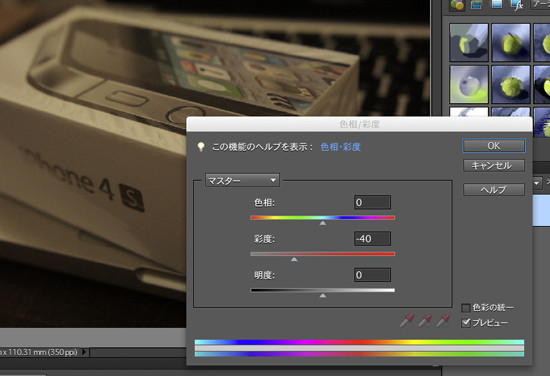
Task: Pick the add-to-sample eyedropper (middle)
Action: tap(425, 320)
